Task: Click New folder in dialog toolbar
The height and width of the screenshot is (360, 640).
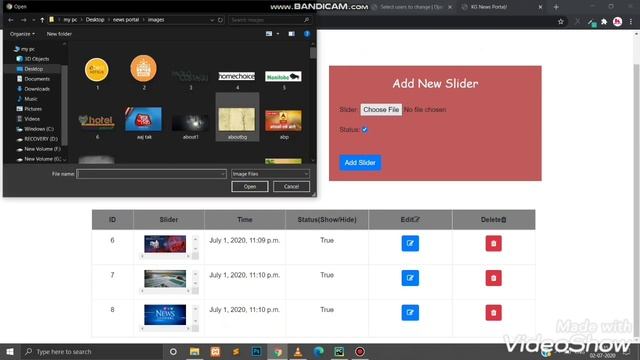Action: (x=59, y=34)
